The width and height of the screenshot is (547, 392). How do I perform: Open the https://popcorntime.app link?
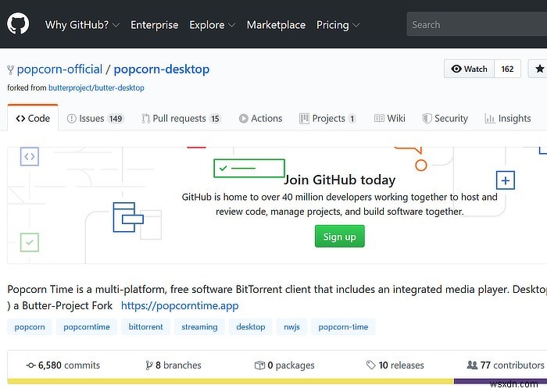point(180,305)
